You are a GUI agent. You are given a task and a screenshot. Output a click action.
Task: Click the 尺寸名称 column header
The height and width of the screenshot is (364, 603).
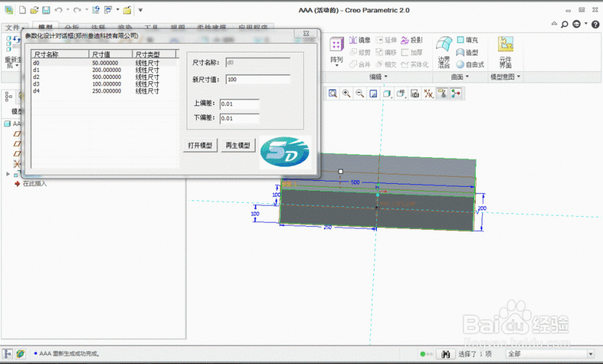tap(60, 54)
